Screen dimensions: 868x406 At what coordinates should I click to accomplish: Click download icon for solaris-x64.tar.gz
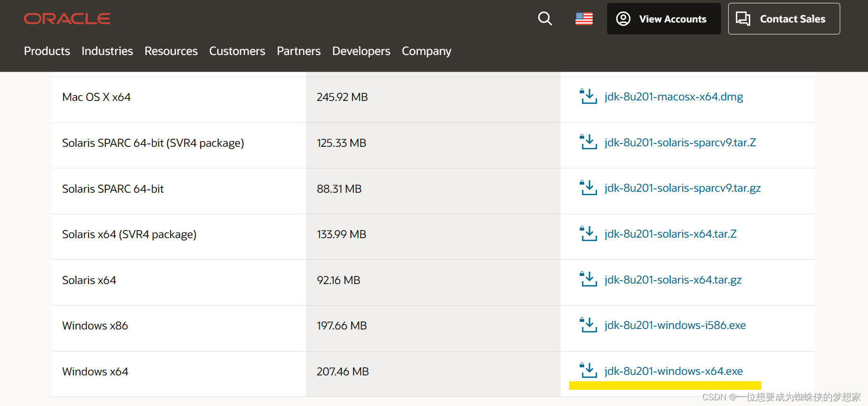point(588,279)
